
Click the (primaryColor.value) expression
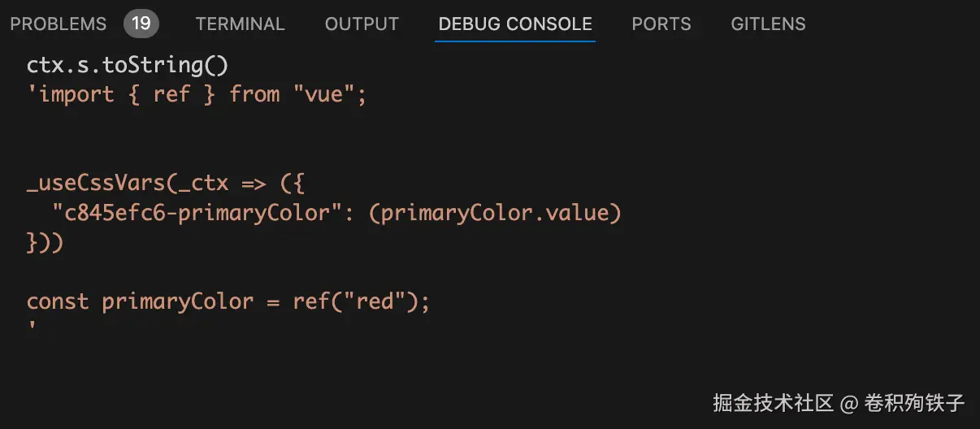click(501, 213)
